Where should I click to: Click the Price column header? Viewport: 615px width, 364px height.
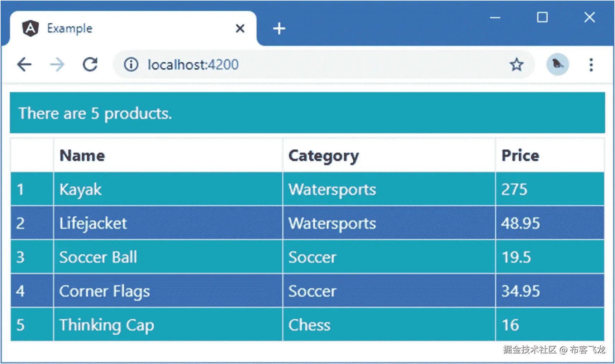520,155
